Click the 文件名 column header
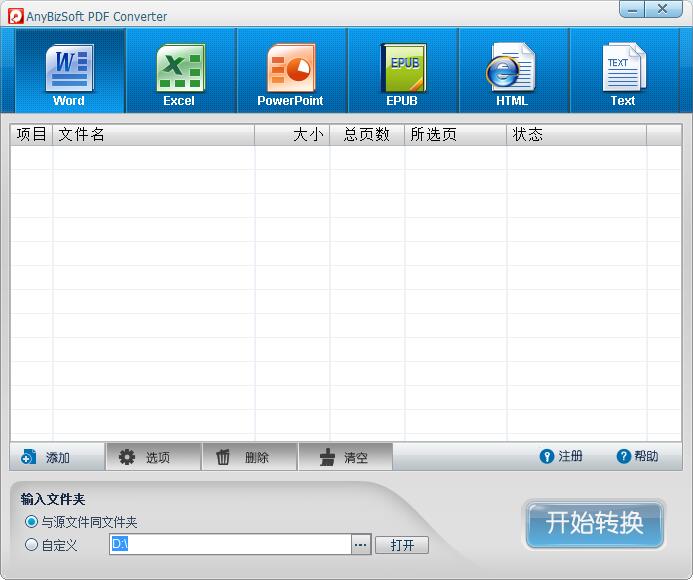The height and width of the screenshot is (580, 693). tap(154, 134)
